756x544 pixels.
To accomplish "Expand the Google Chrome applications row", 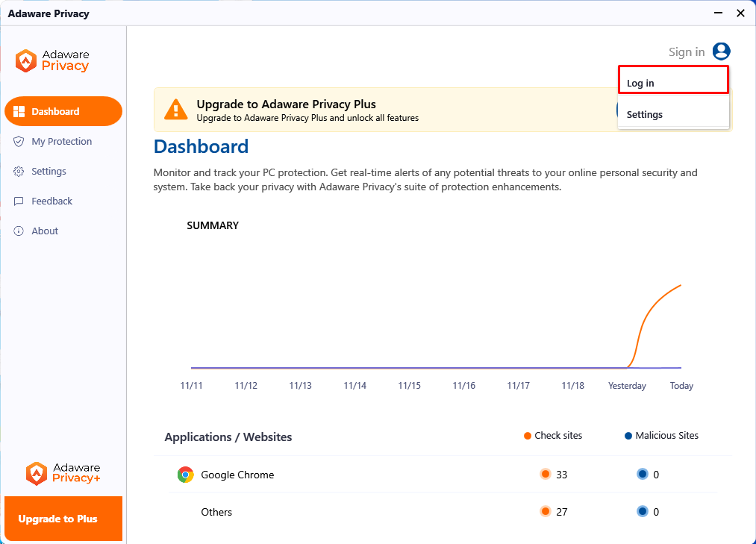I will [236, 474].
